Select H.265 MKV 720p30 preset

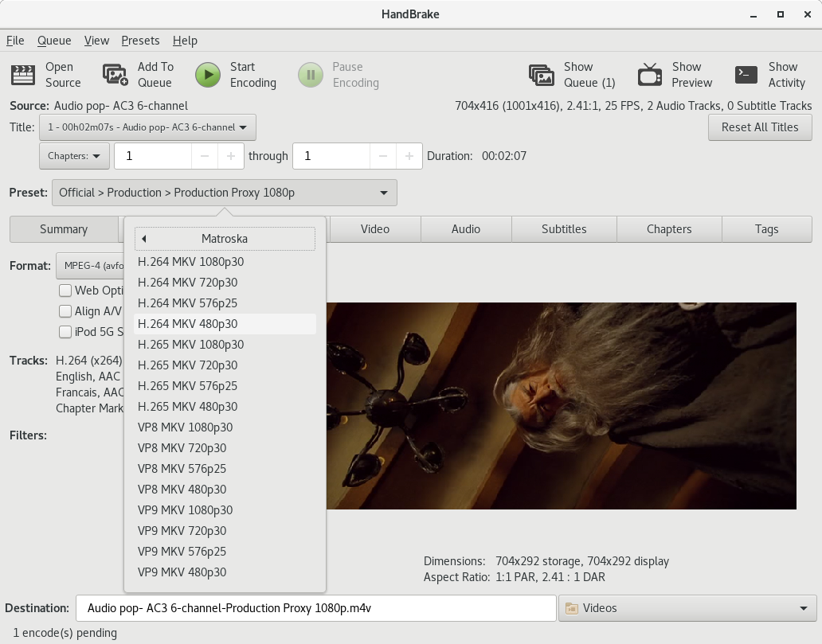[225, 365]
